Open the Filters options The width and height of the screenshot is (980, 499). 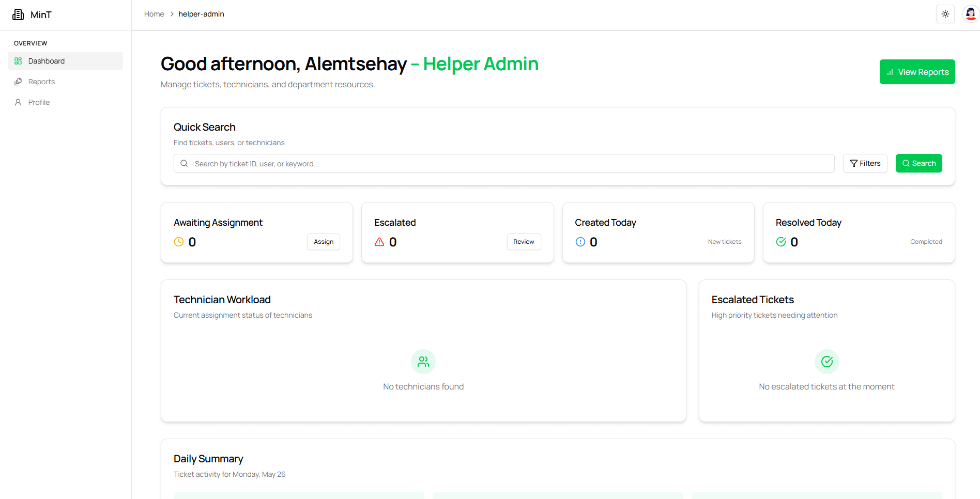pyautogui.click(x=865, y=163)
